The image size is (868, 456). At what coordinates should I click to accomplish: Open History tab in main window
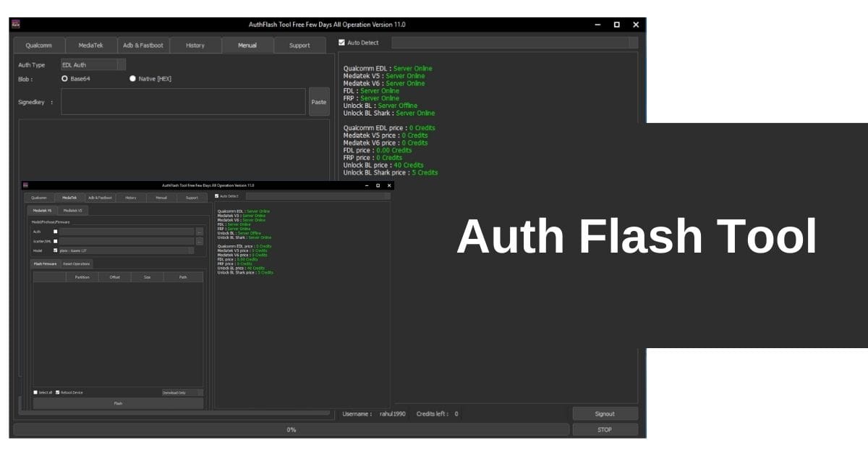pyautogui.click(x=195, y=45)
